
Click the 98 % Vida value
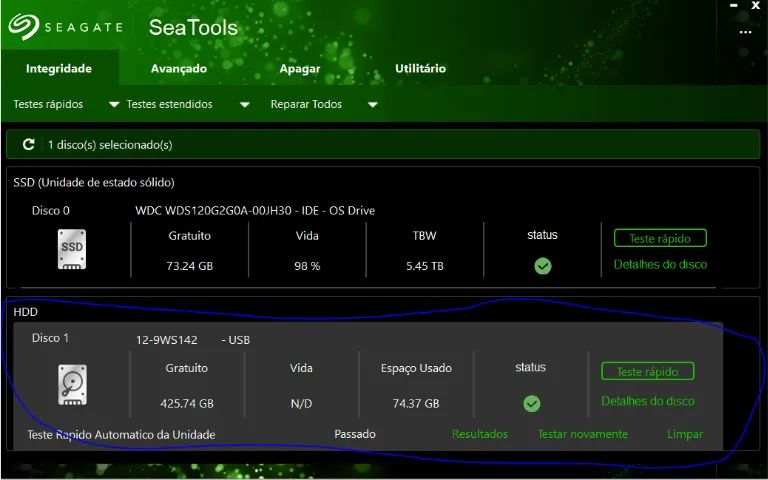307,266
